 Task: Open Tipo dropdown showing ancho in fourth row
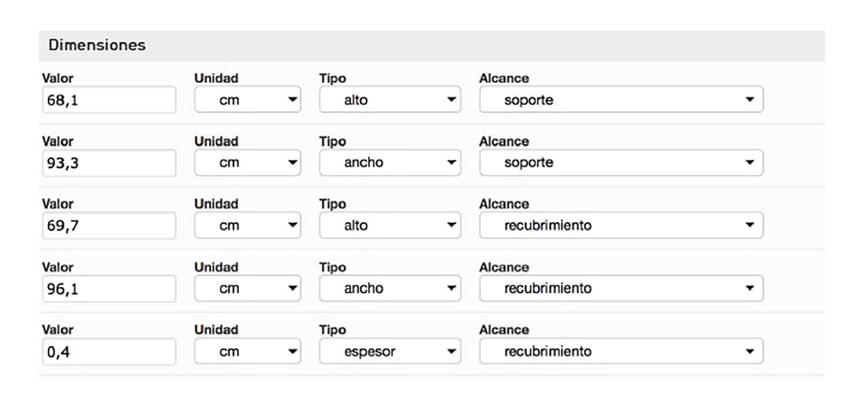[x=390, y=289]
